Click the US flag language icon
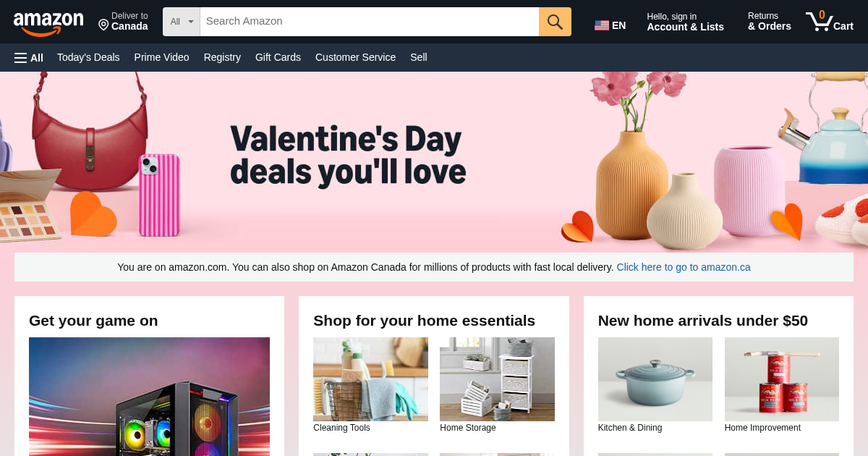The width and height of the screenshot is (868, 456). pos(602,25)
